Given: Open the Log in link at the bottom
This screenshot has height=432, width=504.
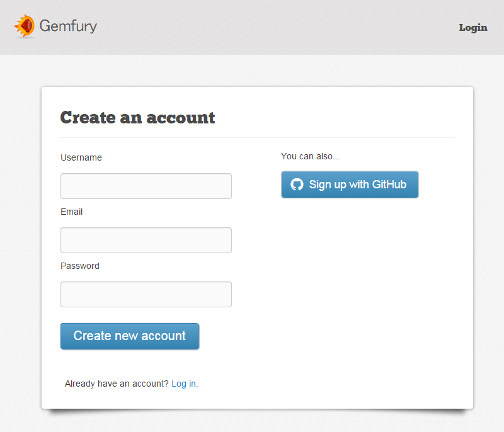Looking at the screenshot, I should coord(183,384).
